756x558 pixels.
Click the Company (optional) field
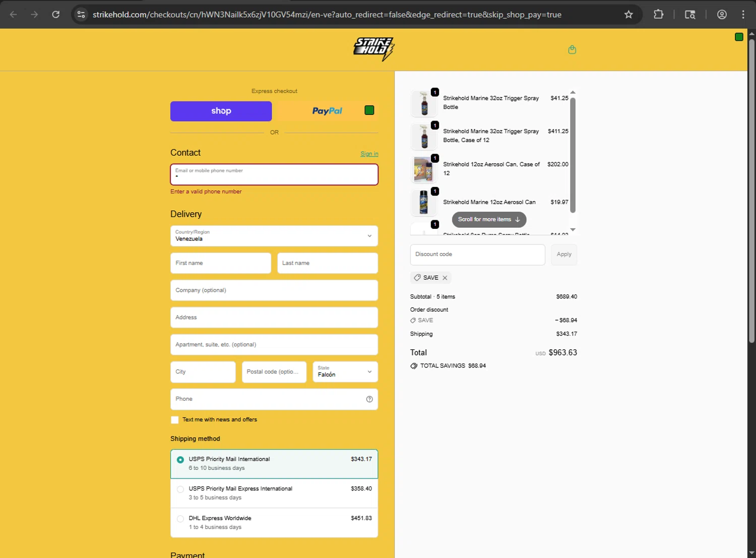(x=274, y=290)
